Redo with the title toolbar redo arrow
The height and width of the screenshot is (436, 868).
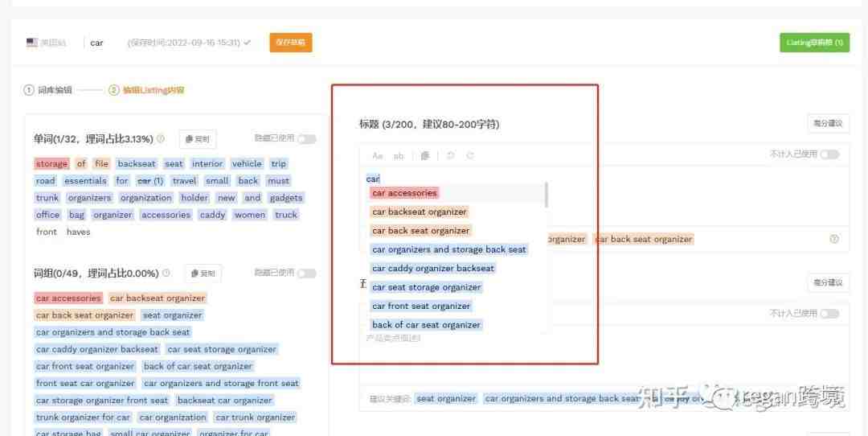[x=470, y=156]
